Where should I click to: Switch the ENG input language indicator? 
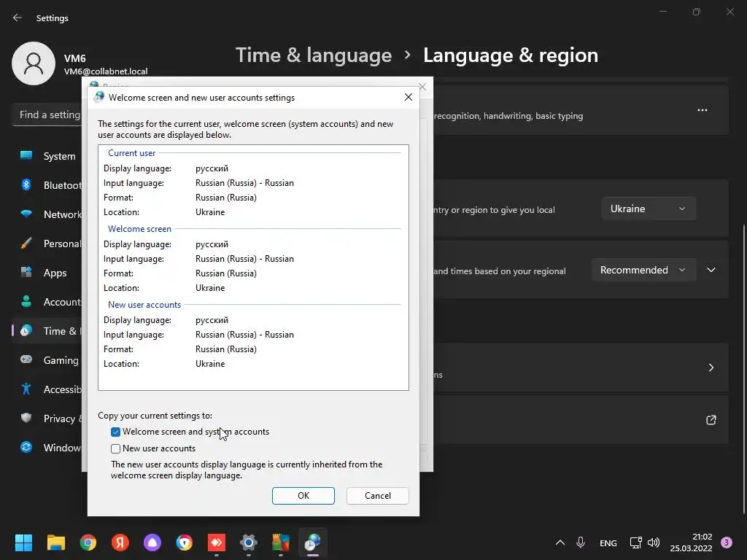[608, 542]
